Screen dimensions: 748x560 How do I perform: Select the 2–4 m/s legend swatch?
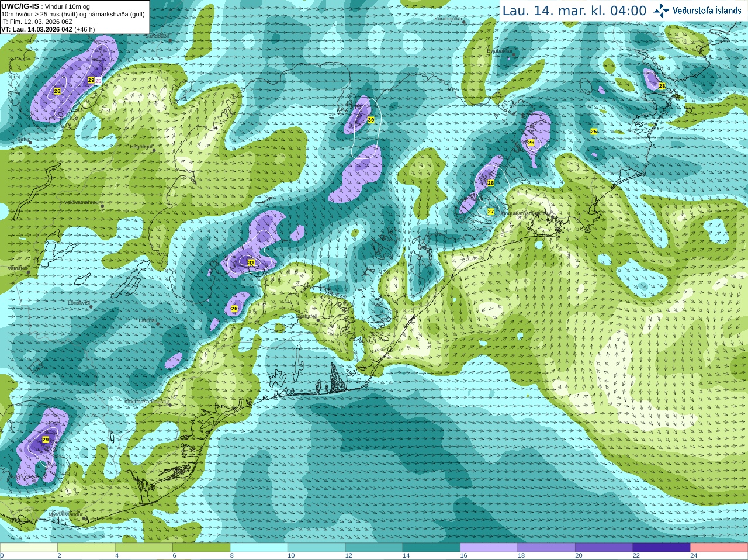(86, 548)
